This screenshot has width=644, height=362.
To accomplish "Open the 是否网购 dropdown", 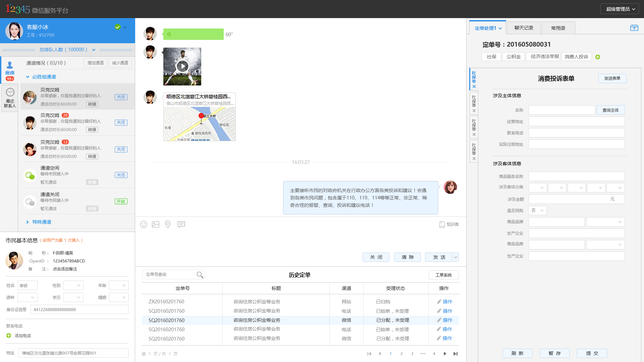I will (538, 210).
